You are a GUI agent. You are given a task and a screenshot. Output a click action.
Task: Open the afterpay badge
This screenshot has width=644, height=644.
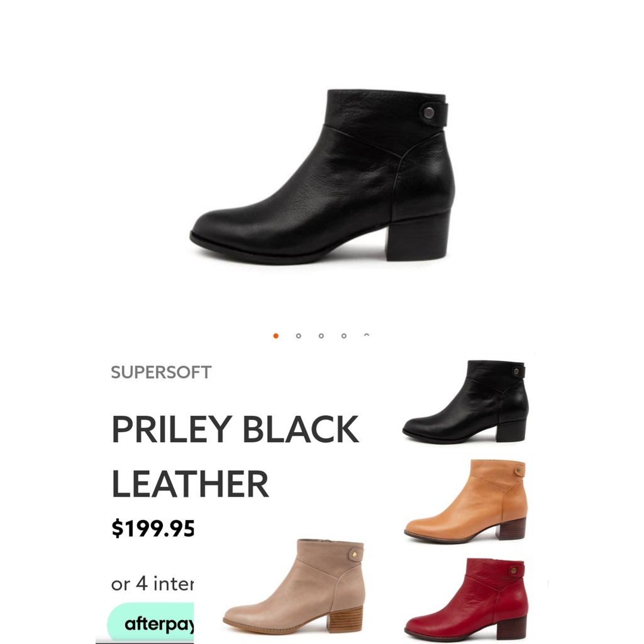(150, 623)
